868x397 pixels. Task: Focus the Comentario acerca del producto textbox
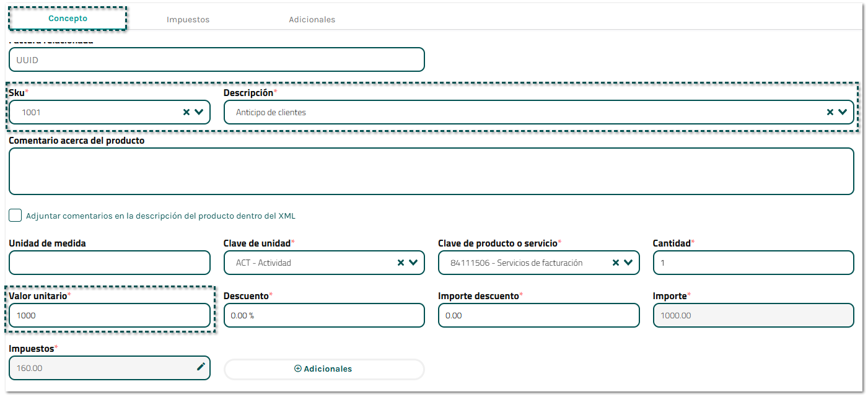point(431,171)
